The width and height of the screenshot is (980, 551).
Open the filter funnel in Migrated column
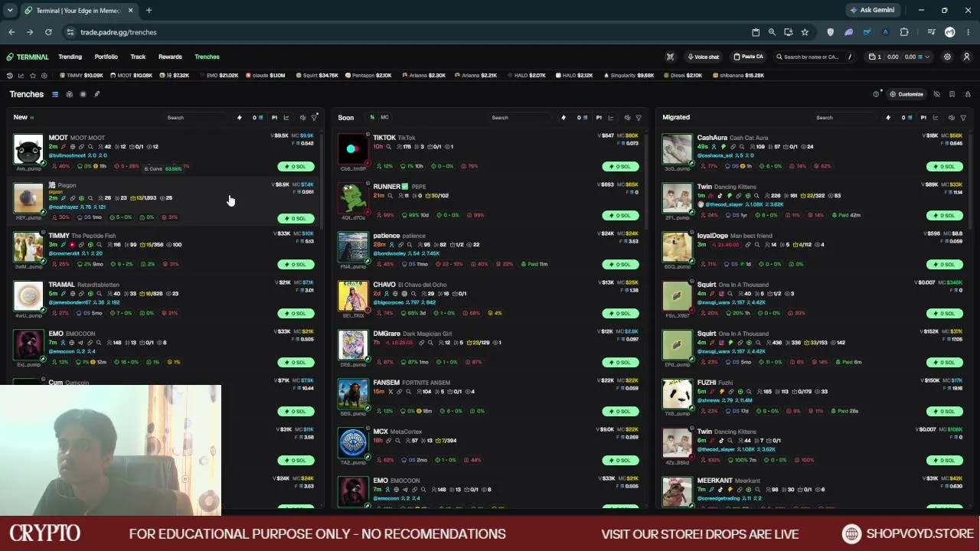pyautogui.click(x=963, y=118)
